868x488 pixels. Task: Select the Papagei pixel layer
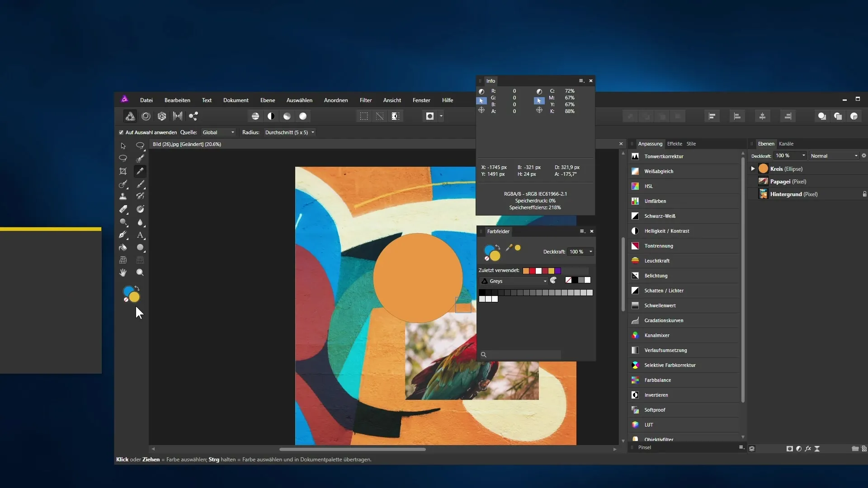pyautogui.click(x=807, y=182)
